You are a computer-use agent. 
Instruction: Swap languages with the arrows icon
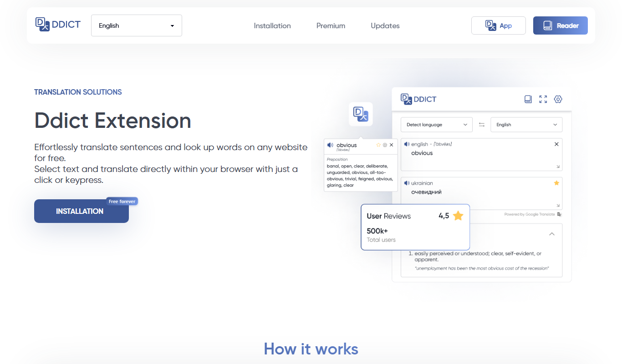(x=482, y=125)
